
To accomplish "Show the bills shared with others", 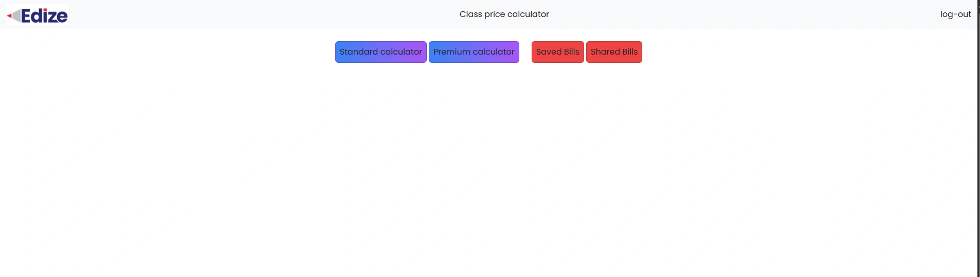I will [614, 52].
